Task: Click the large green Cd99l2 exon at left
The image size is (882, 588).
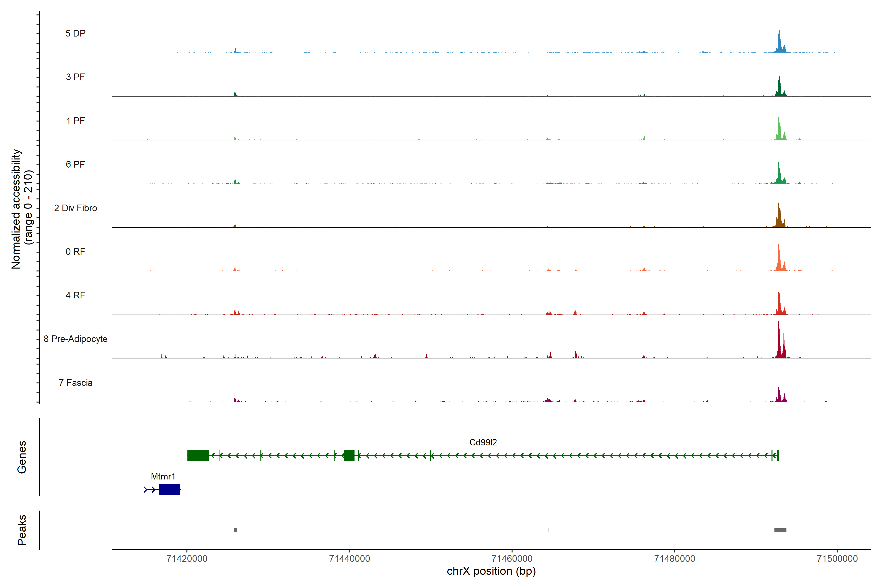Action: pos(198,456)
